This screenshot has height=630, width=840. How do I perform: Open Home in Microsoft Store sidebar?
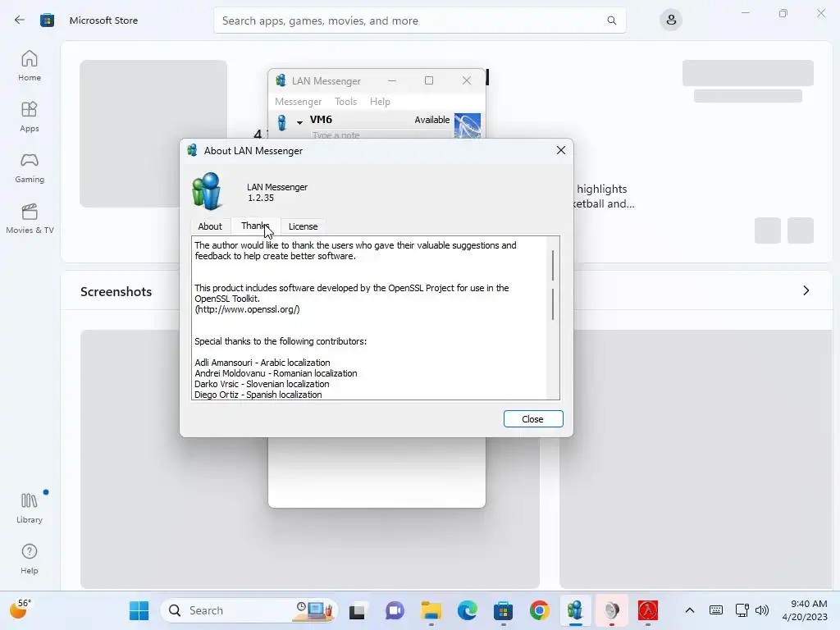point(30,66)
